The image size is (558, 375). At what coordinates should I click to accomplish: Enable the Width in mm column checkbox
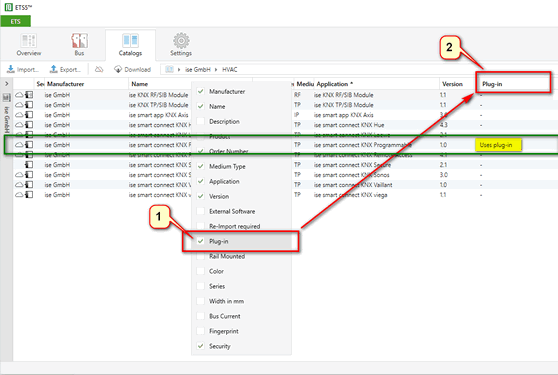tap(201, 301)
